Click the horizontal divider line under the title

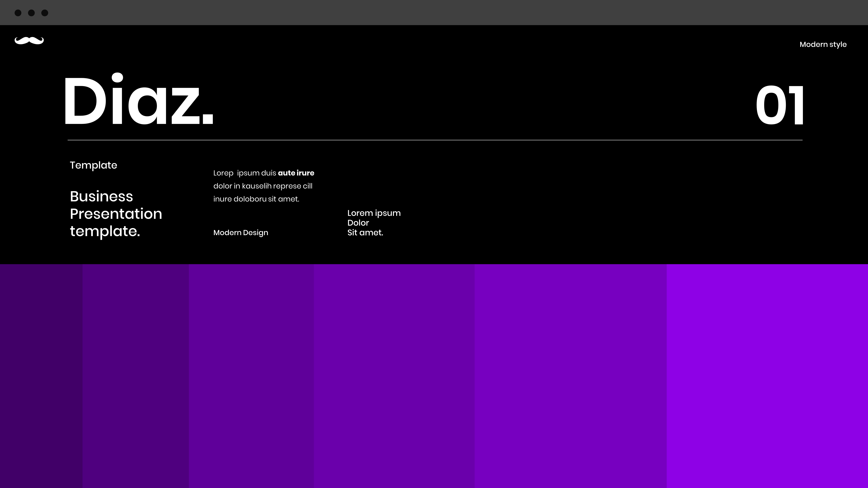pyautogui.click(x=435, y=140)
